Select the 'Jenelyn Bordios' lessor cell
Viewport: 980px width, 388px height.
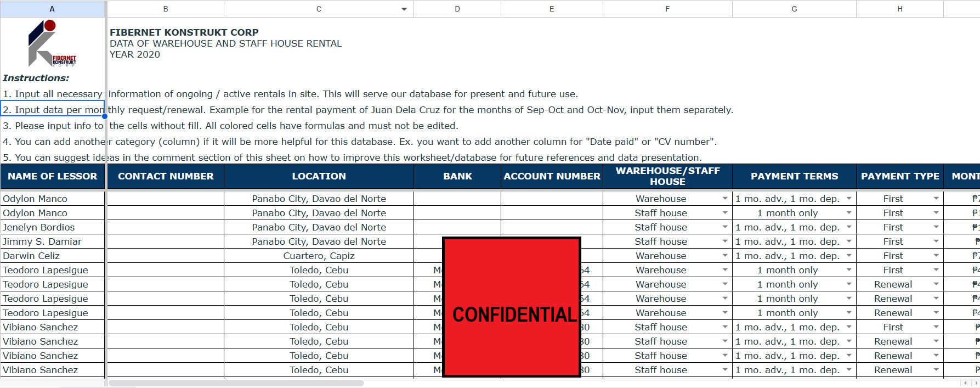pos(52,227)
